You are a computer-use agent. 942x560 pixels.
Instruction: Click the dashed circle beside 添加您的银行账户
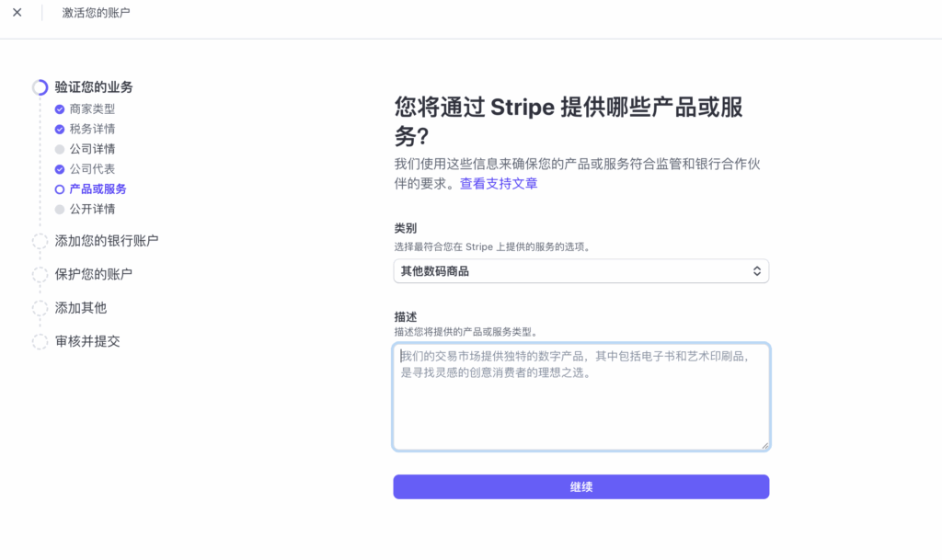40,241
